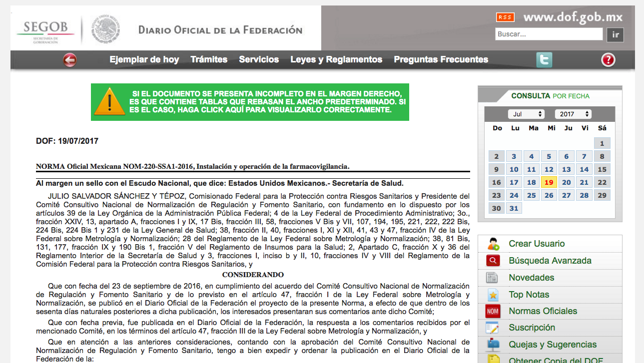Viewport: 644px width, 363px height.
Task: Open the Trámites menu
Action: tap(209, 59)
